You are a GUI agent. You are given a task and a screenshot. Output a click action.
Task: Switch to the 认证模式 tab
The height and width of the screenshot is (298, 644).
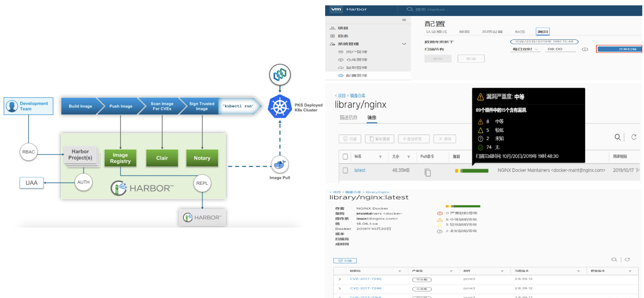click(436, 32)
